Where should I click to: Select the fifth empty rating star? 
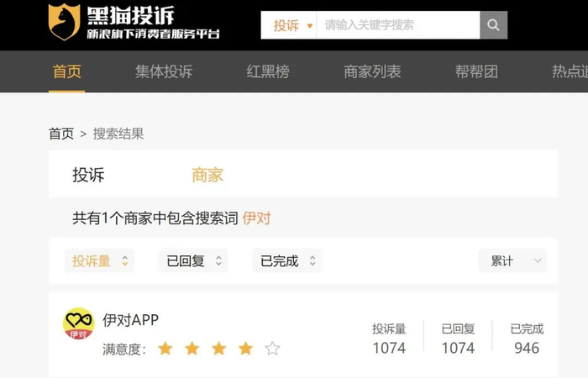pos(272,349)
